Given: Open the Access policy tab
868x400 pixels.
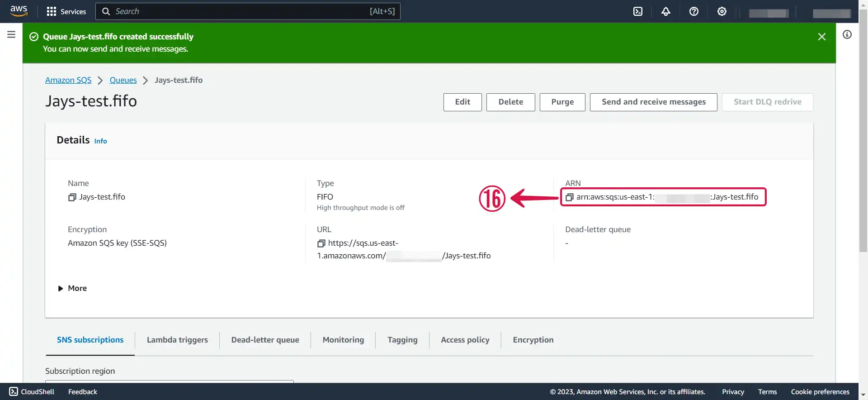Looking at the screenshot, I should tap(465, 340).
